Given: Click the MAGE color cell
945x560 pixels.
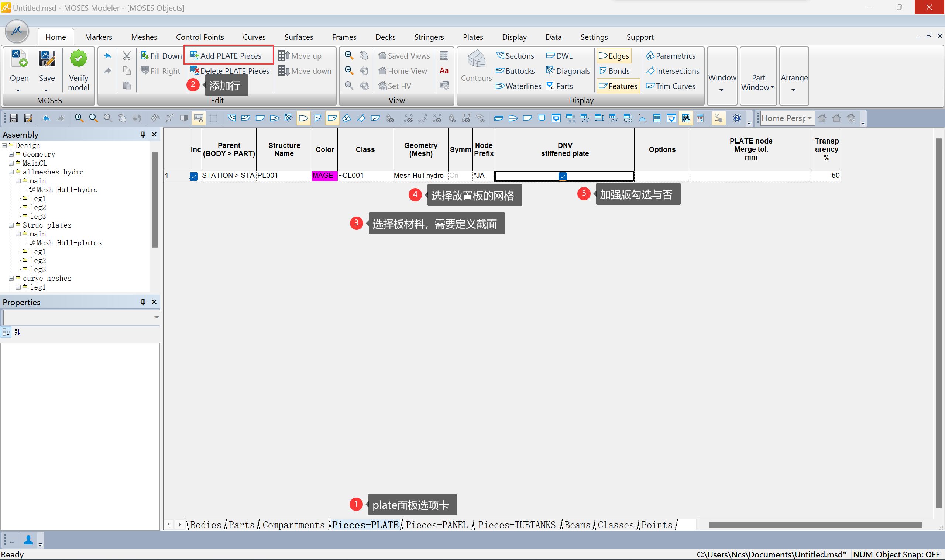Looking at the screenshot, I should pyautogui.click(x=324, y=176).
